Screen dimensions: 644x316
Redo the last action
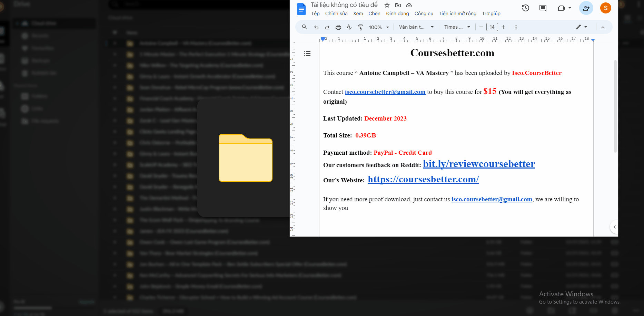[327, 27]
